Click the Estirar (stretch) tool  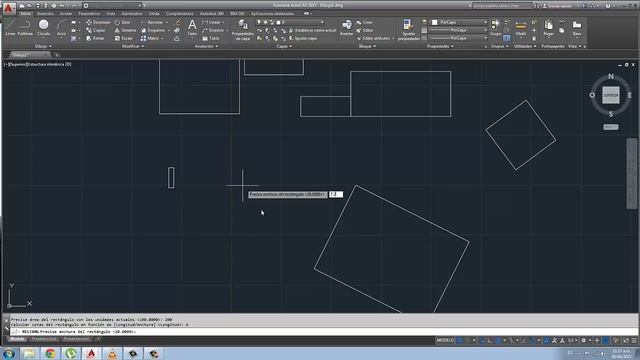pyautogui.click(x=96, y=38)
